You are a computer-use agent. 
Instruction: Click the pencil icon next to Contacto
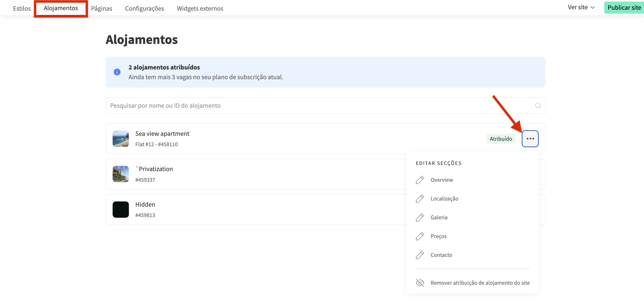420,255
